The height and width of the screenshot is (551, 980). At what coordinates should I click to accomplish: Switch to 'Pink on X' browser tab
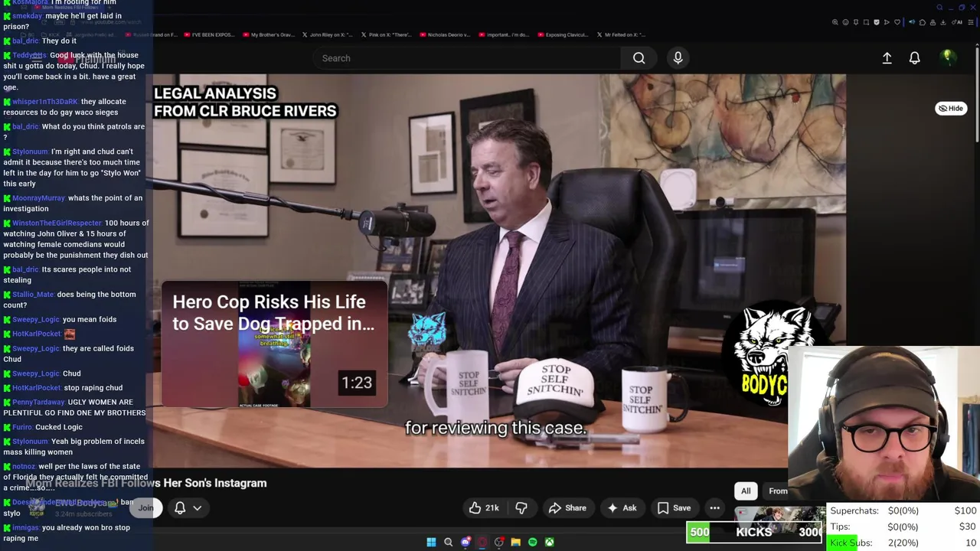pyautogui.click(x=386, y=34)
